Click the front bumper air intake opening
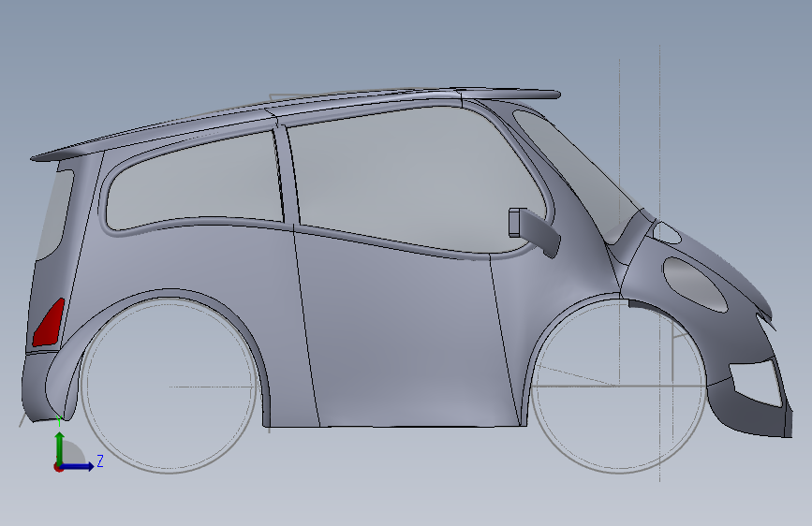The height and width of the screenshot is (526, 812). [756, 383]
